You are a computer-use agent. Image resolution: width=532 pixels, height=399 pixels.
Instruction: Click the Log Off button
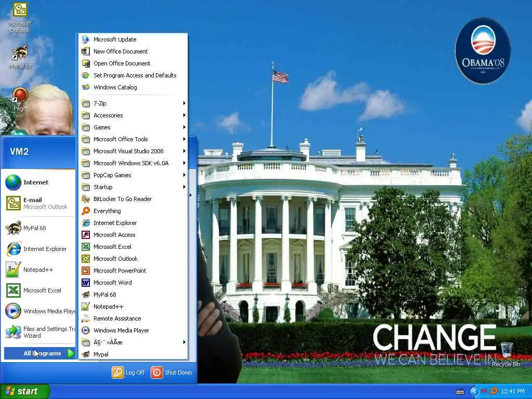(128, 373)
